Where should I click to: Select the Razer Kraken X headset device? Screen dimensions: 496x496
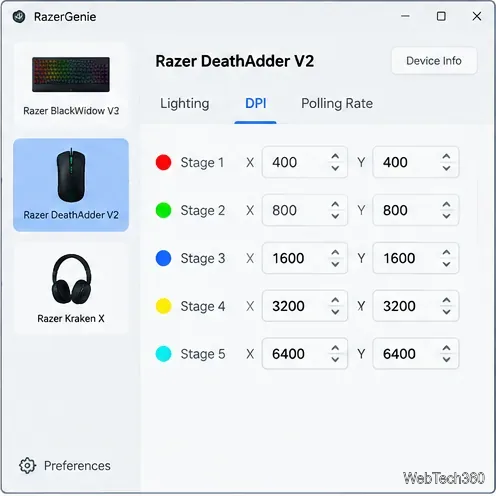coord(71,288)
